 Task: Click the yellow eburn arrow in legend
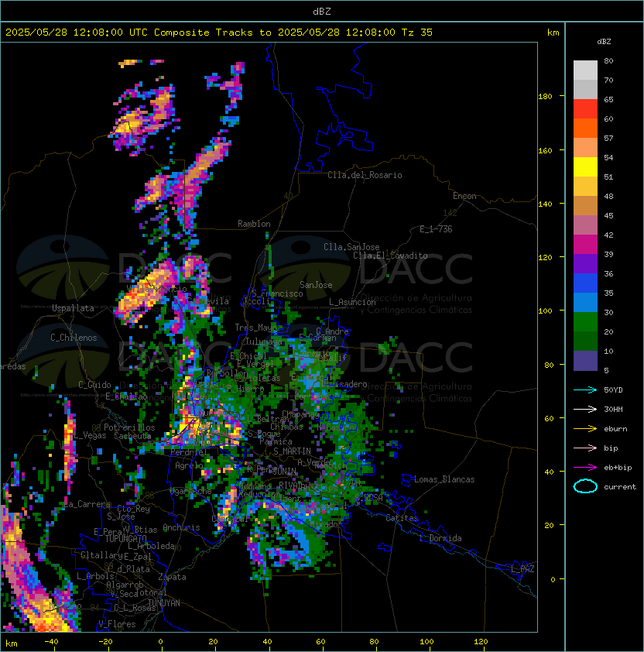[585, 429]
